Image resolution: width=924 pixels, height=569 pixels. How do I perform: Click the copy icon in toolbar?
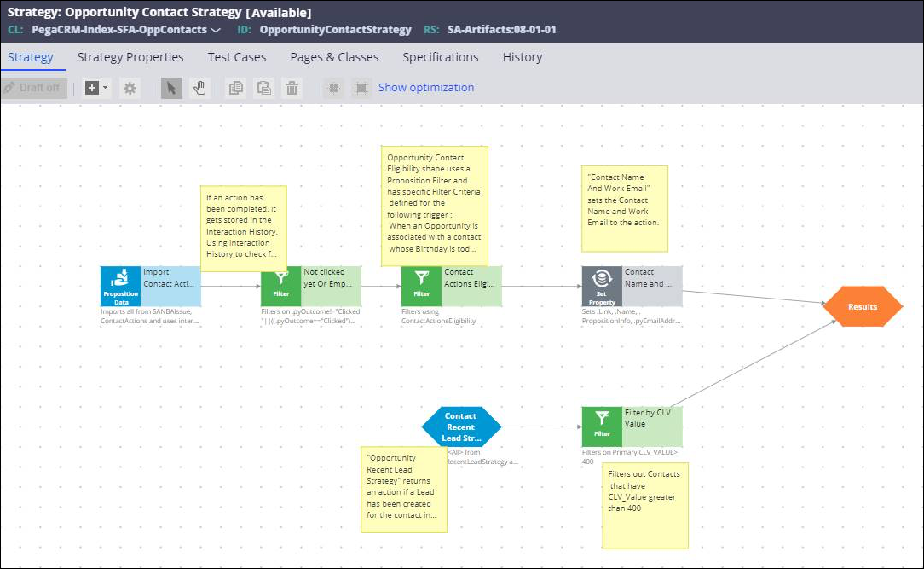[236, 88]
